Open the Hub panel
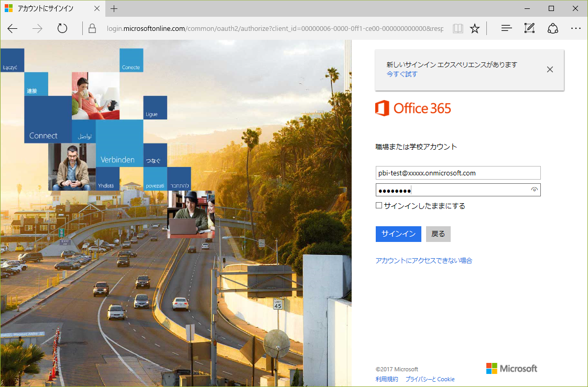This screenshot has width=588, height=387. (506, 28)
